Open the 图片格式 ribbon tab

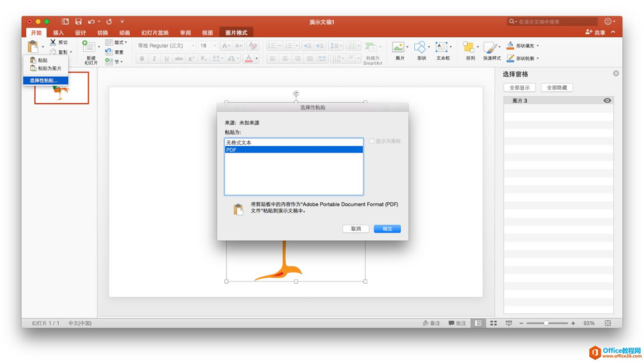pyautogui.click(x=236, y=32)
